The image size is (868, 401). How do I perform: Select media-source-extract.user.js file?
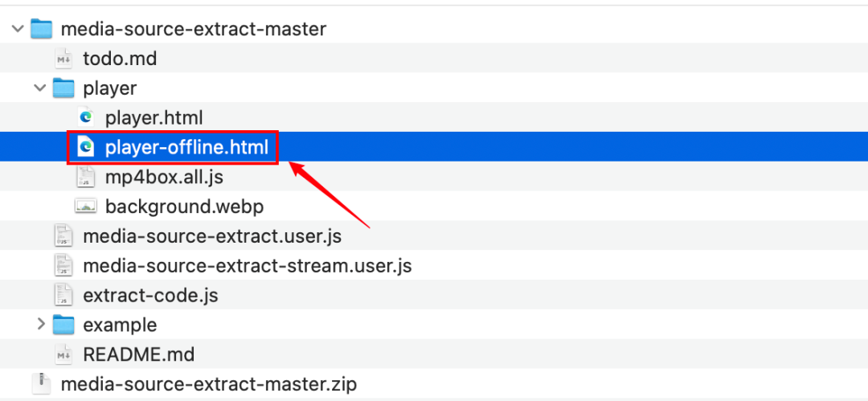[212, 236]
